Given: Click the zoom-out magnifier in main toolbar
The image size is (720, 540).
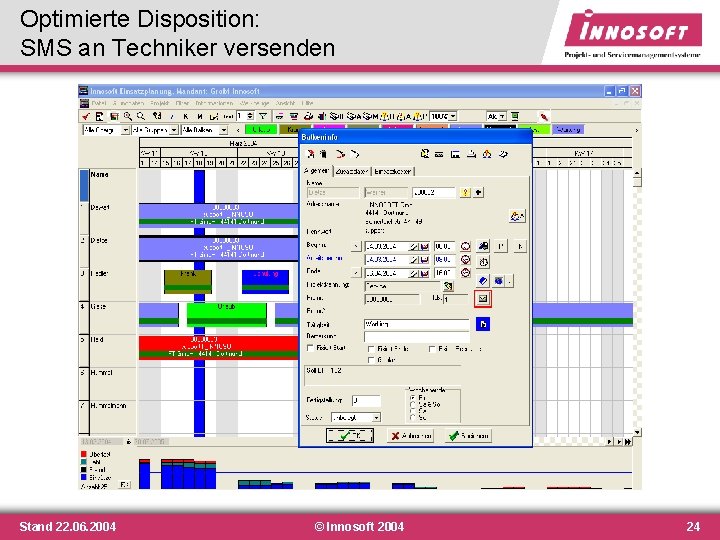Looking at the screenshot, I should point(141,116).
